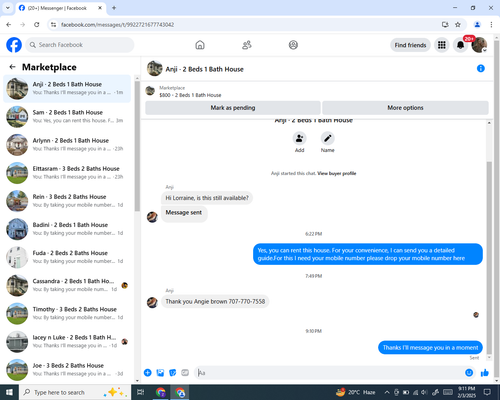Click the More options button

[405, 108]
